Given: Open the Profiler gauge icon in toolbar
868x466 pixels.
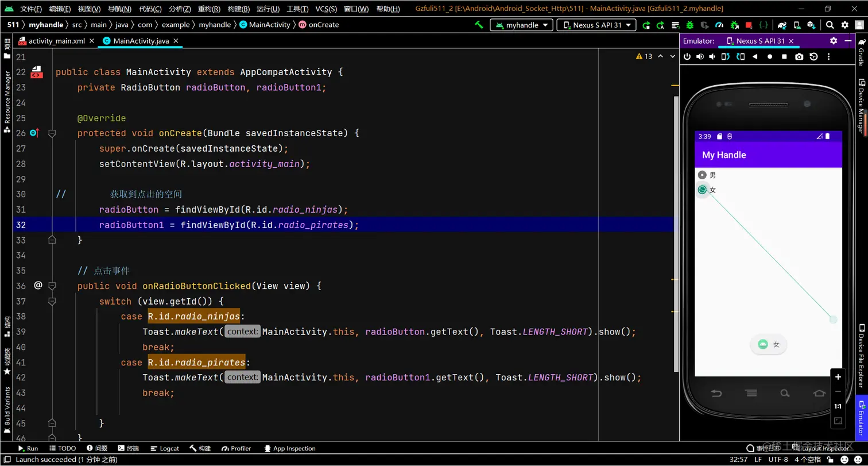Looking at the screenshot, I should [719, 25].
